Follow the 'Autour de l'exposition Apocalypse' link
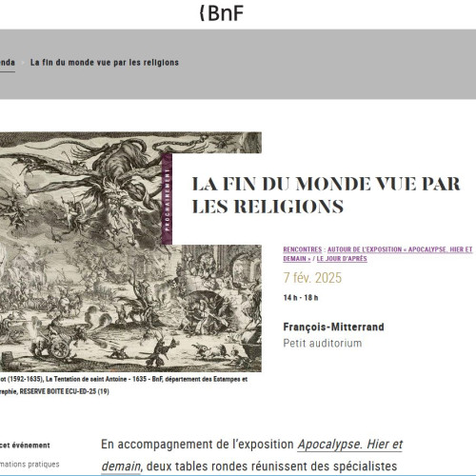The image size is (476, 476). click(x=378, y=254)
